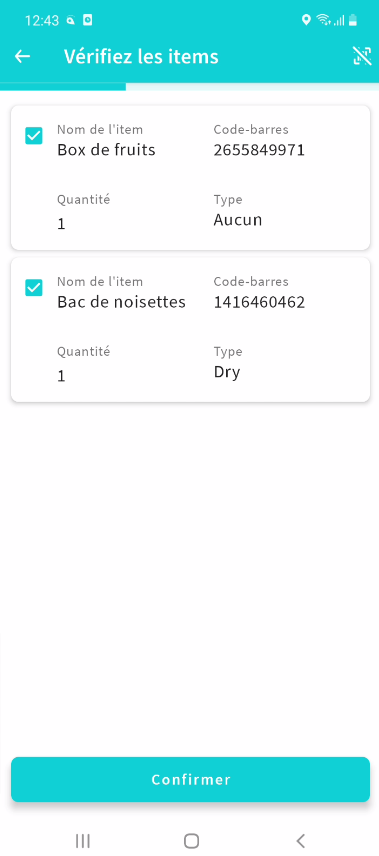Tap the back arrow in header
379x856 pixels.
tap(22, 56)
